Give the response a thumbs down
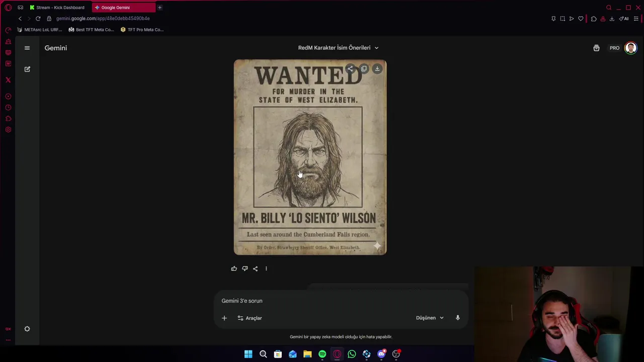Image resolution: width=644 pixels, height=362 pixels. pos(245,268)
